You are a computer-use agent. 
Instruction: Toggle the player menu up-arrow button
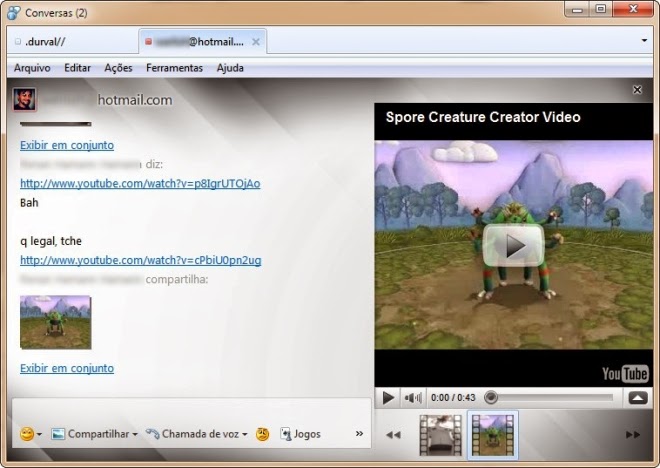tap(638, 398)
